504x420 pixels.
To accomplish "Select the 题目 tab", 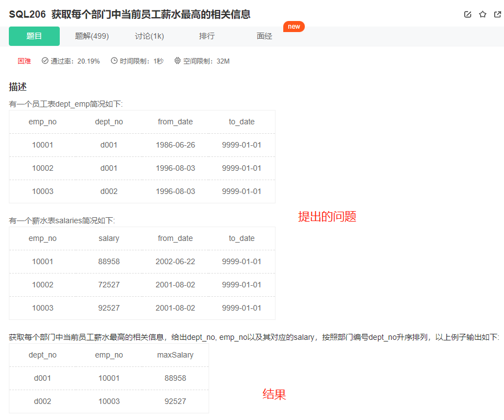I will [x=34, y=36].
